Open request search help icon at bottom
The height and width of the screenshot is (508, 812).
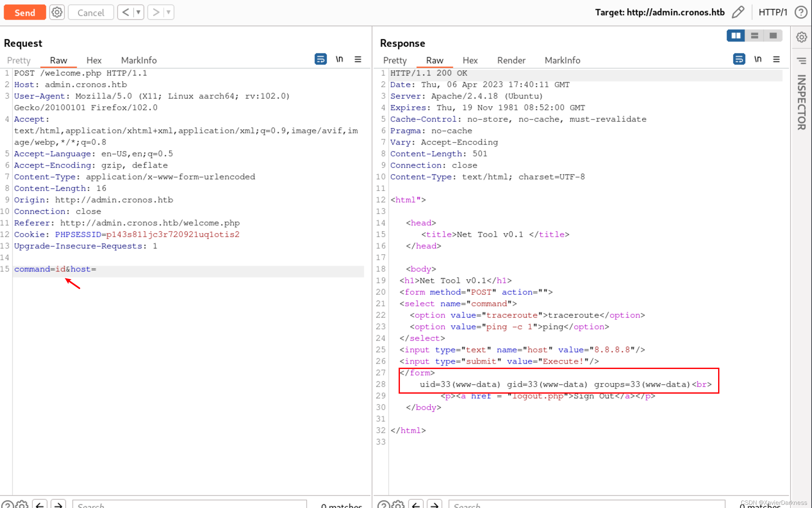click(7, 505)
